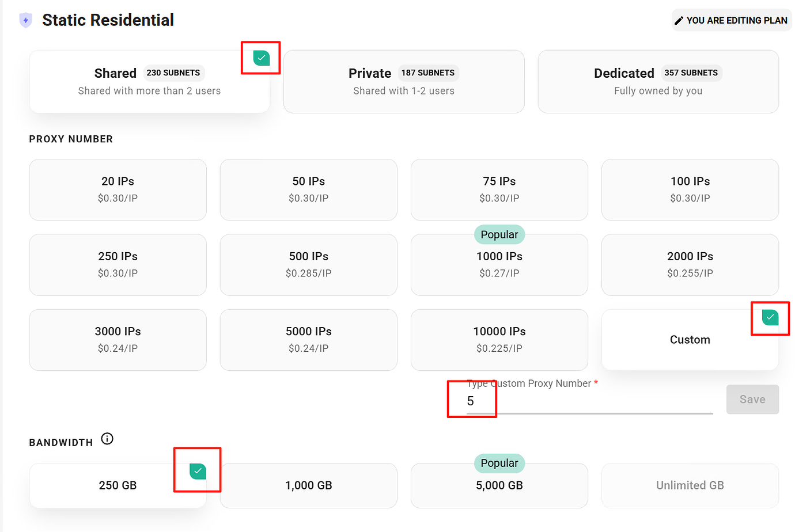Select 1,000 GB bandwidth
Viewport: 795px width, 532px height.
(308, 485)
